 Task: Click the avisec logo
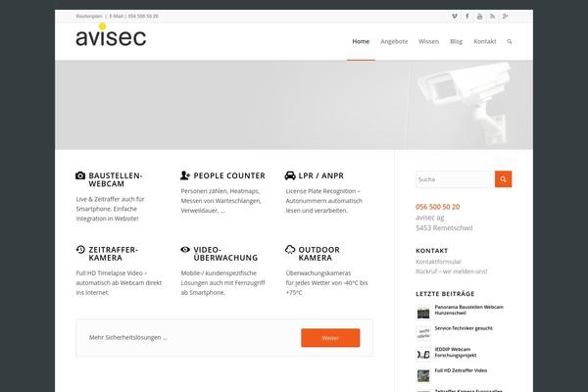[x=111, y=35]
